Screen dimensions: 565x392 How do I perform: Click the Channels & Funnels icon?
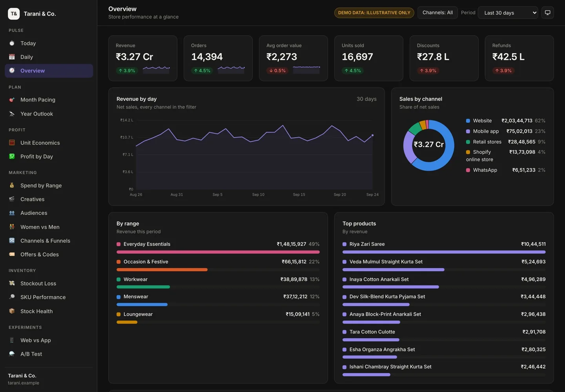pos(12,241)
